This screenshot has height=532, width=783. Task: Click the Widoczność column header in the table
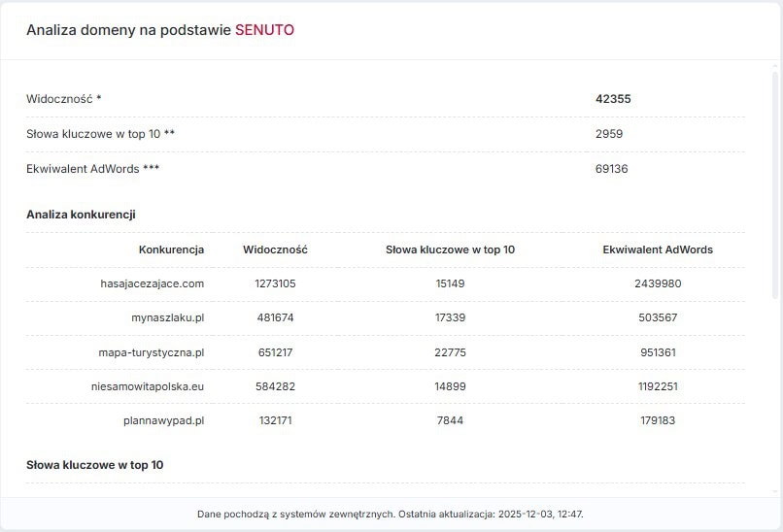[275, 249]
